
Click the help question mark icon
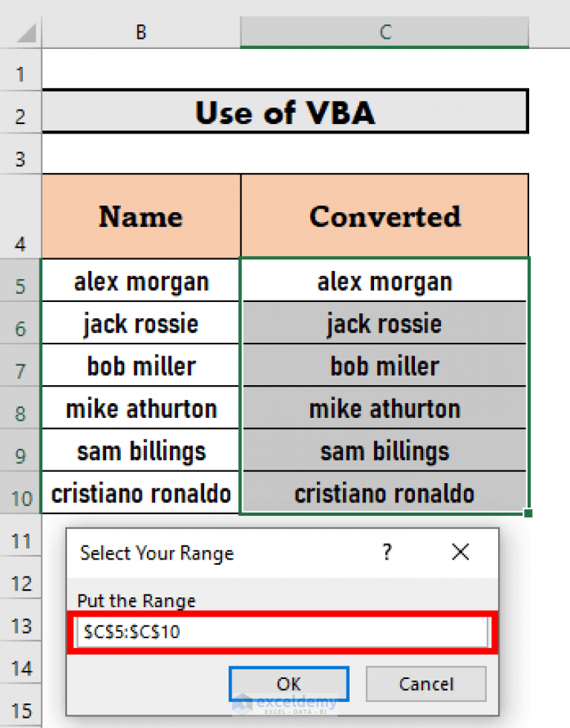[387, 552]
